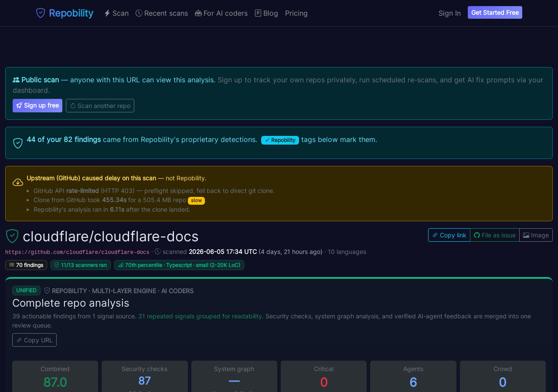The image size is (558, 392).
Task: Click the '10 languages' text
Action: click(x=347, y=252)
